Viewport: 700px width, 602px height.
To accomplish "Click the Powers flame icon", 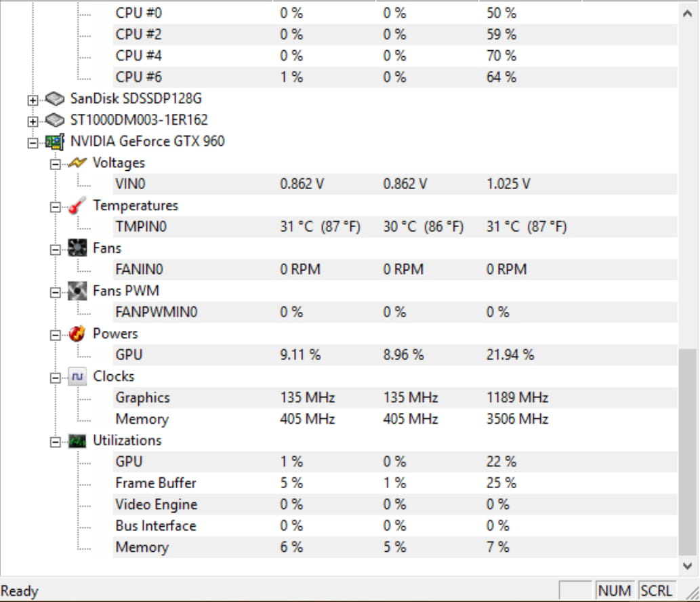I will point(77,334).
